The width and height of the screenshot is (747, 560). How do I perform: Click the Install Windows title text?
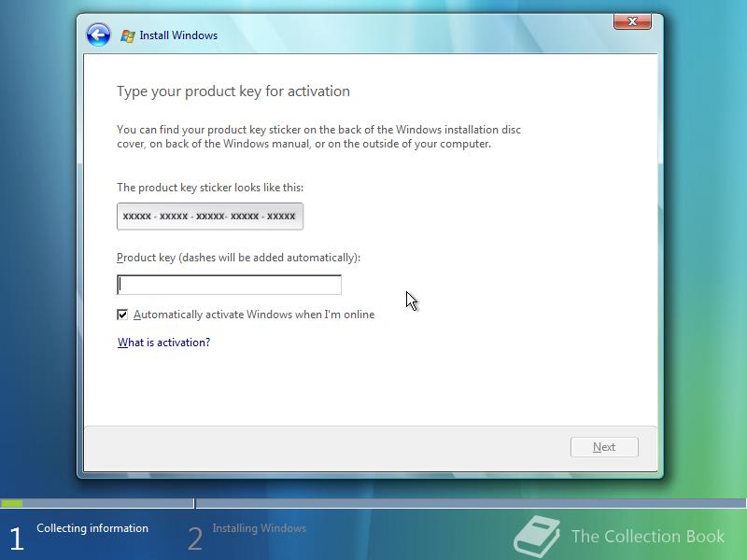coord(178,35)
